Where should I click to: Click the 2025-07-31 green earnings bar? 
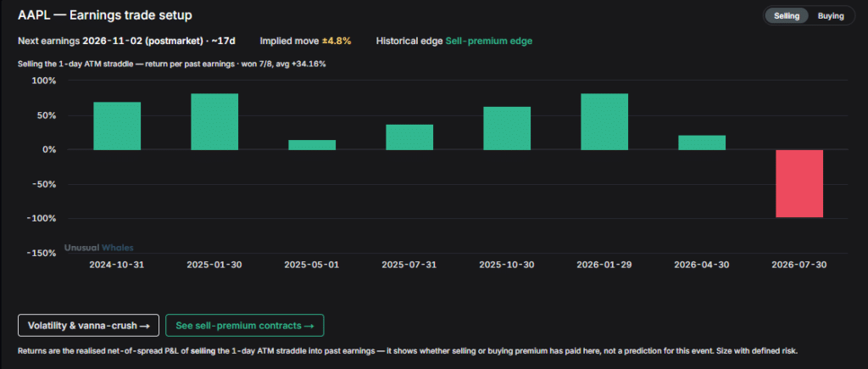point(409,137)
